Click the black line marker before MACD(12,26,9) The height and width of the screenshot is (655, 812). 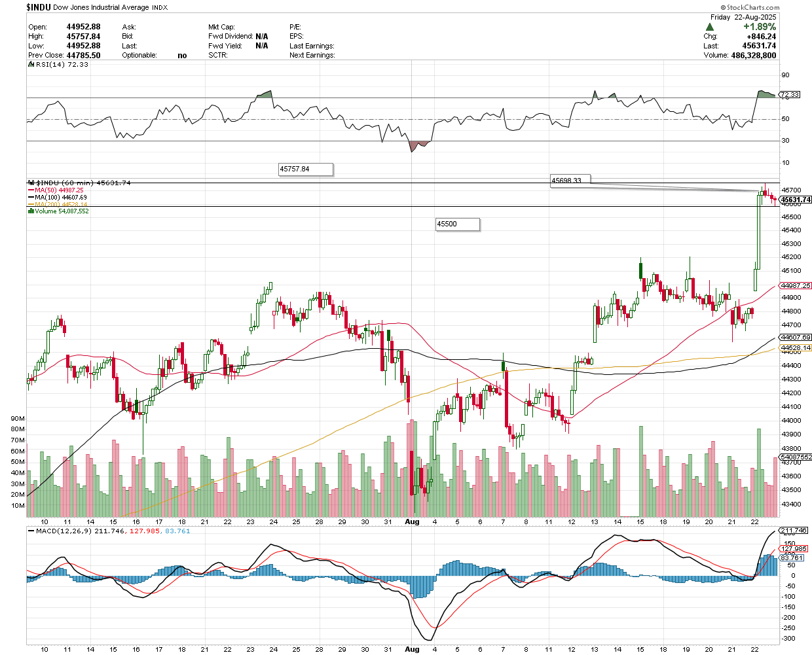(31, 531)
